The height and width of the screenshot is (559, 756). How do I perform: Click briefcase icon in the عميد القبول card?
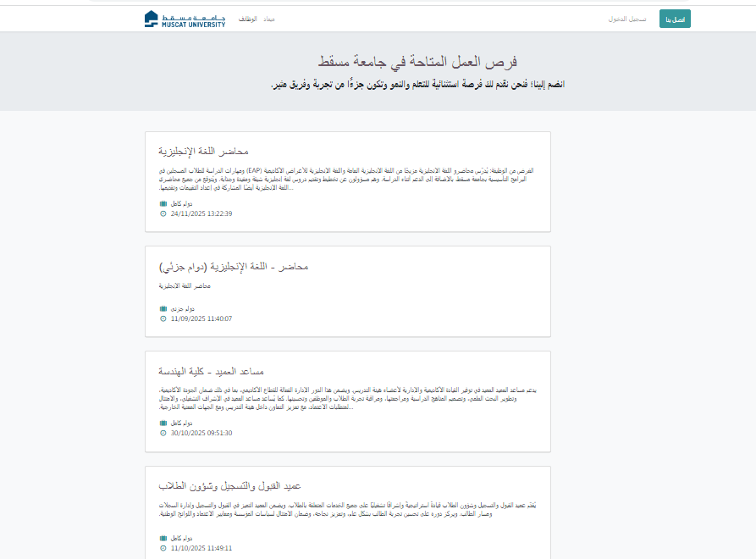click(x=163, y=538)
